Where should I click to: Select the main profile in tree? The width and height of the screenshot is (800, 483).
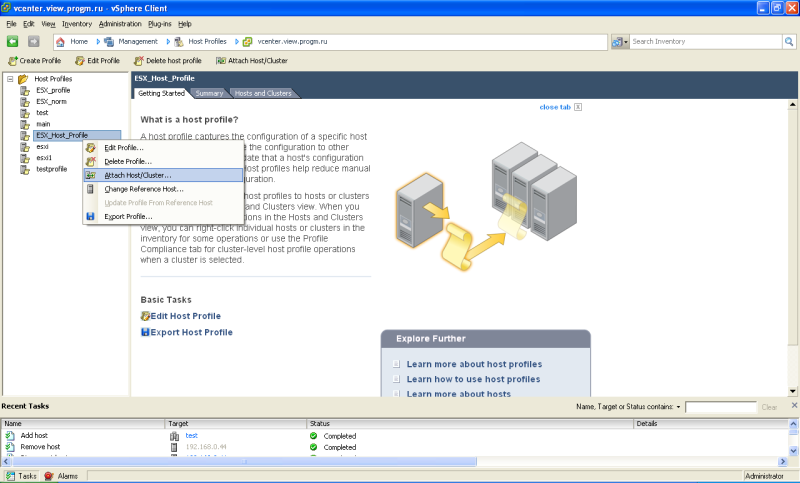pos(43,124)
